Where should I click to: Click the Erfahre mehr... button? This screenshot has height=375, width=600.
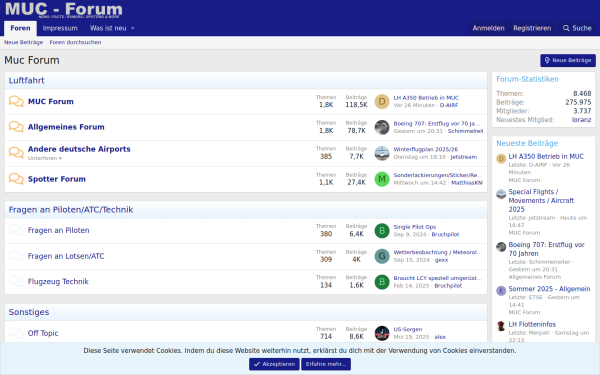[326, 364]
